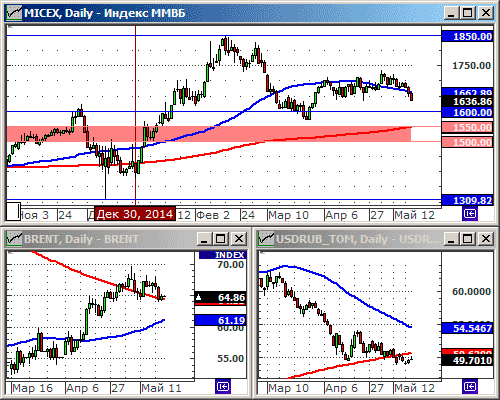Click the blue 54.5467 label in USDRUB_TOM

click(x=467, y=328)
